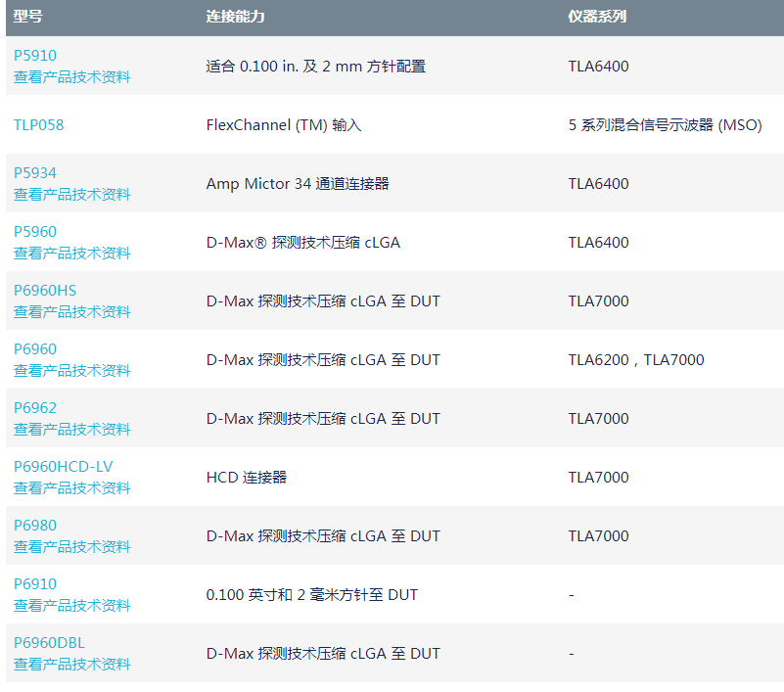Screen dimensions: 784x692
Task: View the product datasheet link under P6980
Action: point(72,547)
